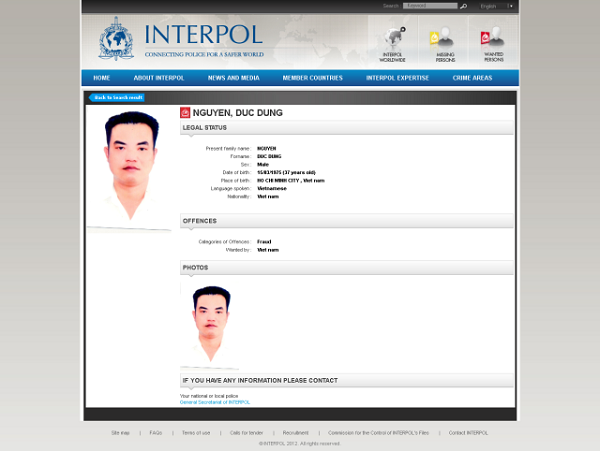Screen dimensions: 600x451
Task: Select INTERPOL Expertise menu item
Action: (397, 78)
